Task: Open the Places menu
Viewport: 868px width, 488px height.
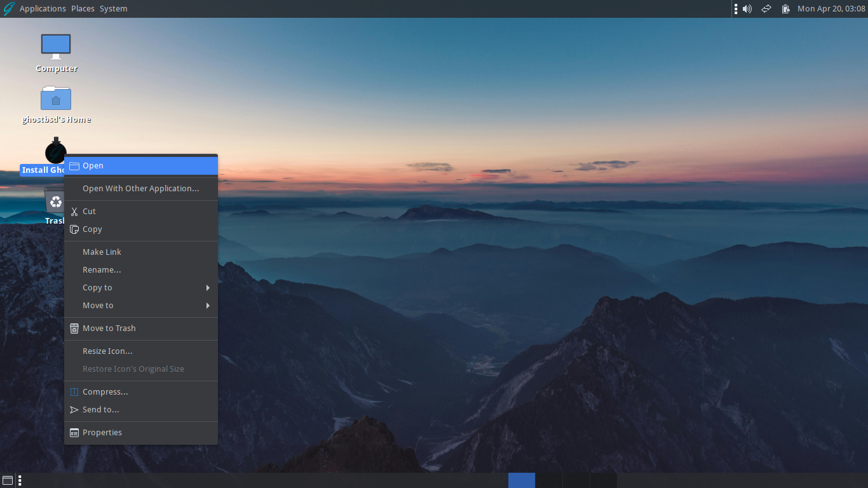Action: tap(82, 8)
